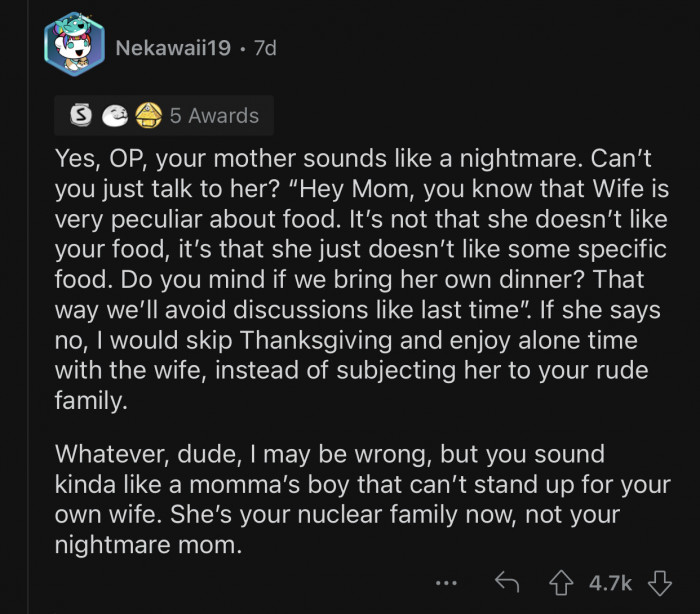The width and height of the screenshot is (700, 614).
Task: Click the 4.7k vote count
Action: [x=610, y=581]
